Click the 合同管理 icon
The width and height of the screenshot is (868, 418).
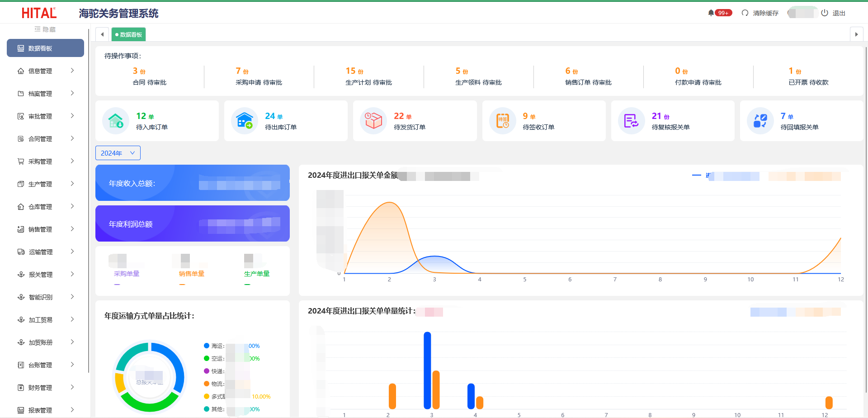pyautogui.click(x=21, y=138)
